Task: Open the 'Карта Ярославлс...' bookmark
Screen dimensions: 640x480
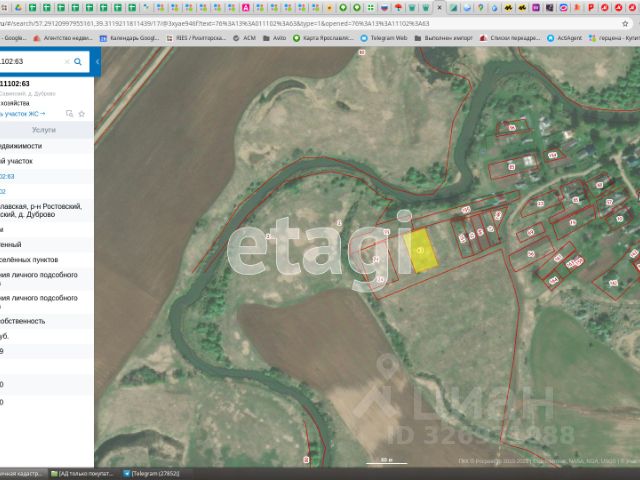Action: point(323,38)
